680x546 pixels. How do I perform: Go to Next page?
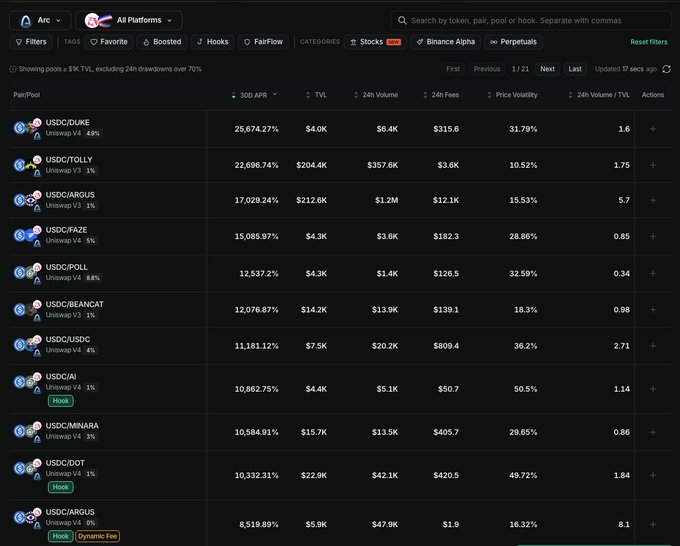[x=547, y=69]
